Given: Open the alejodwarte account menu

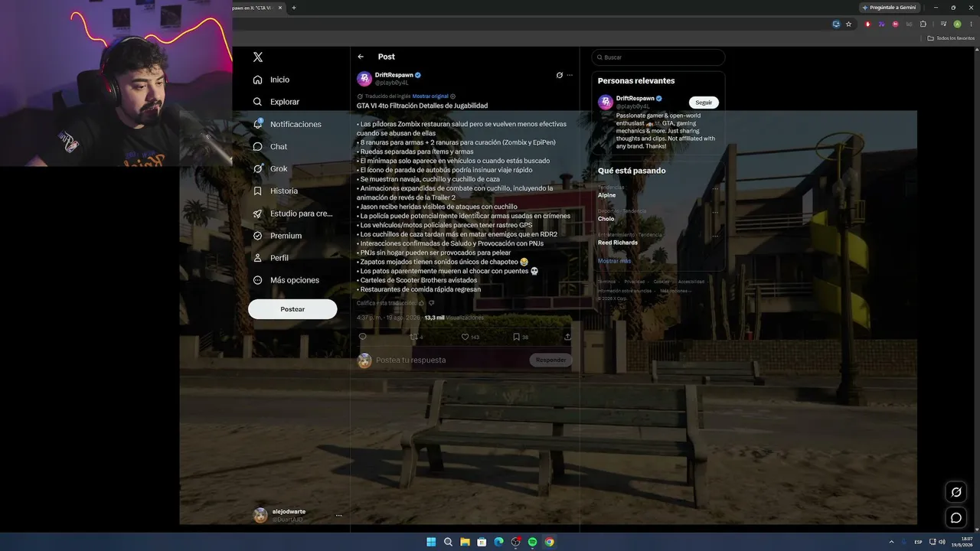Looking at the screenshot, I should [298, 516].
